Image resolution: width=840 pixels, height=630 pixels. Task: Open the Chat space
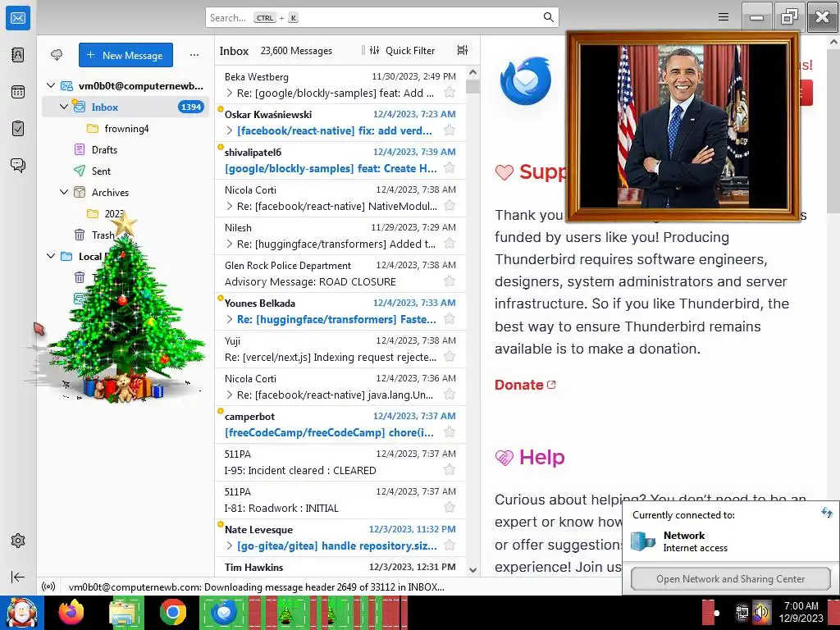18,165
